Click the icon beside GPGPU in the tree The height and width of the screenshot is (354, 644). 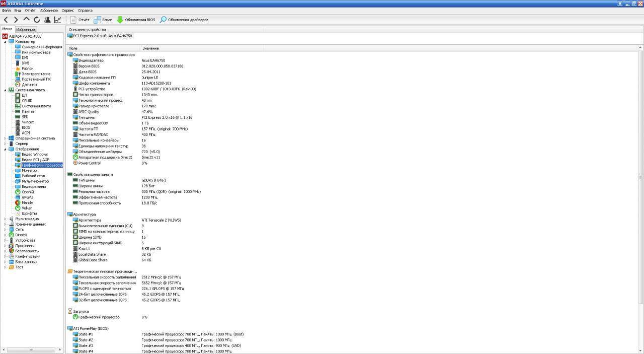click(x=18, y=197)
